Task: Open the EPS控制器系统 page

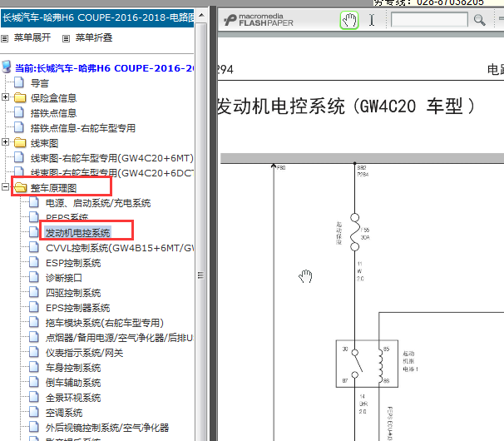Action: (78, 308)
